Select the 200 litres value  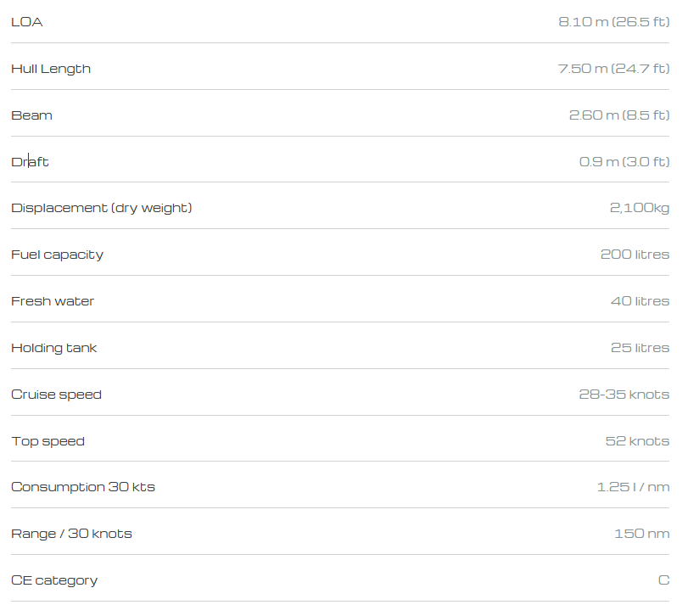[x=635, y=255]
